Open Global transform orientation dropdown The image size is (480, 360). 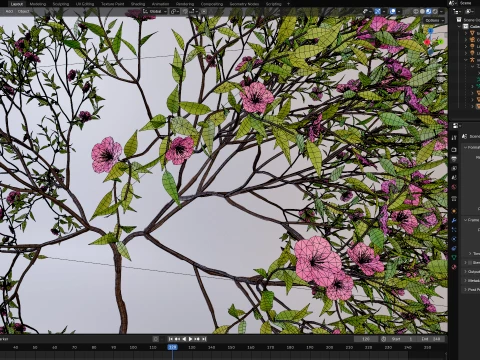tap(154, 11)
